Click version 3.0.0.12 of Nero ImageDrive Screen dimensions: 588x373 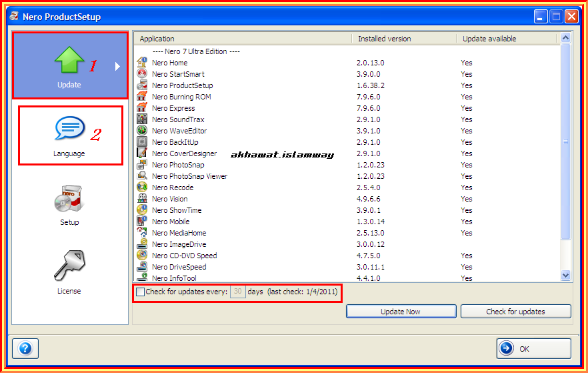pyautogui.click(x=371, y=244)
